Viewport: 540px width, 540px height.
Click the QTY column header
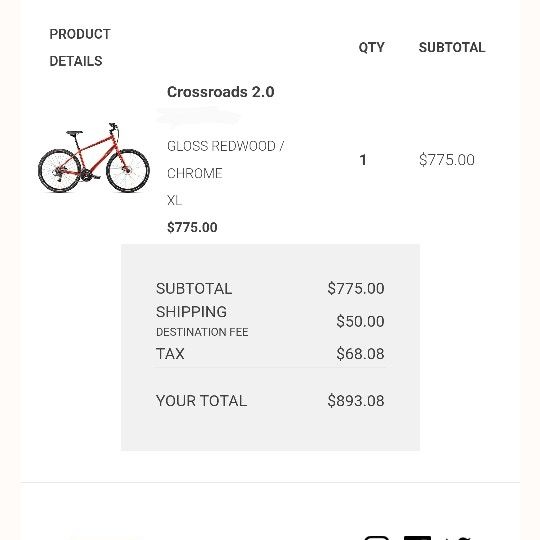click(x=371, y=48)
